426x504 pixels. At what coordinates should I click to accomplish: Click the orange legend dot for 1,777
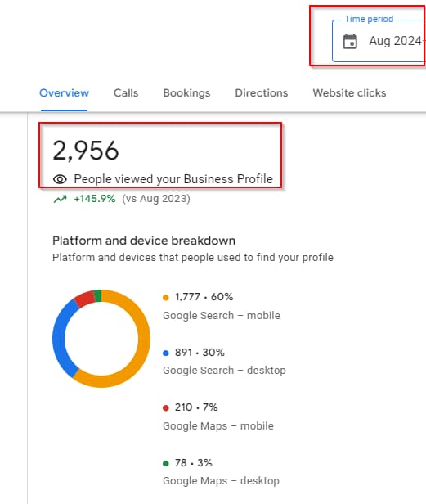[x=166, y=297]
